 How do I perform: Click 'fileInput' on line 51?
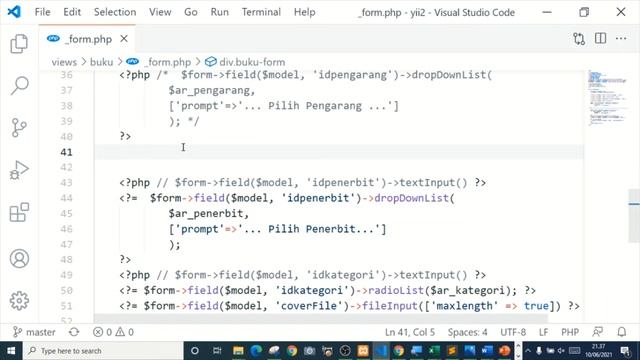pyautogui.click(x=390, y=306)
